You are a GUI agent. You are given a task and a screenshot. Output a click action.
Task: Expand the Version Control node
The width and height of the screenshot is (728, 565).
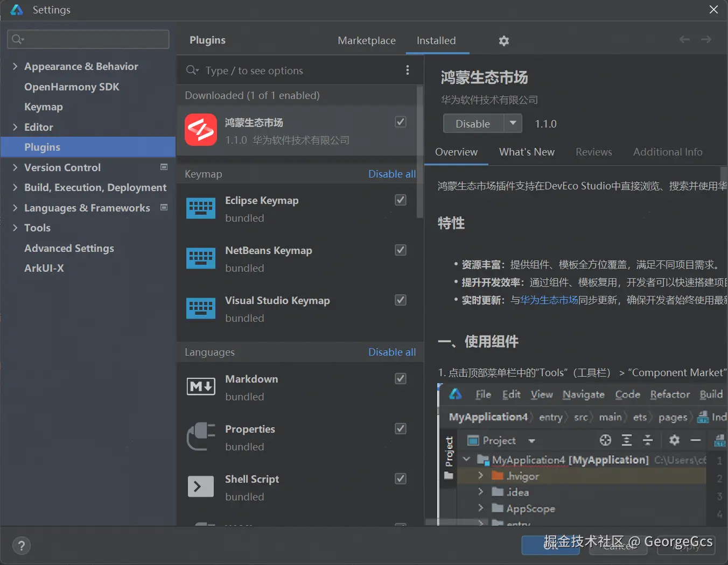[x=15, y=167]
